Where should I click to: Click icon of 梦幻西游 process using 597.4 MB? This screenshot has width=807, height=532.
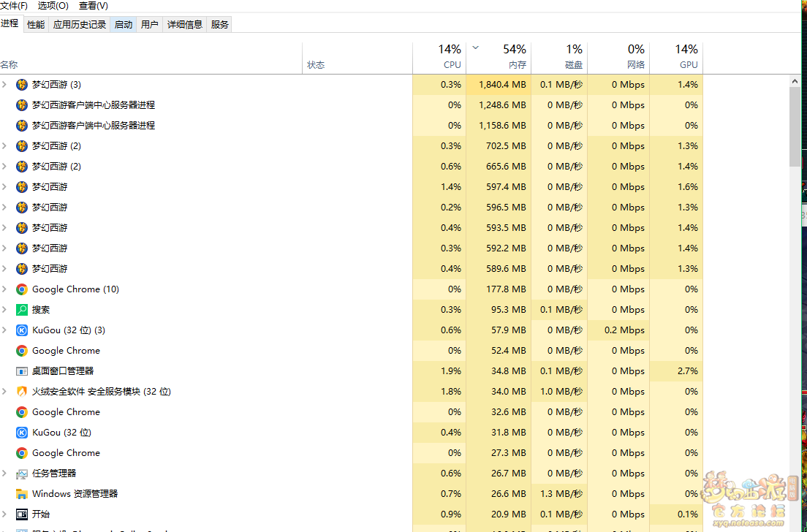click(x=22, y=187)
